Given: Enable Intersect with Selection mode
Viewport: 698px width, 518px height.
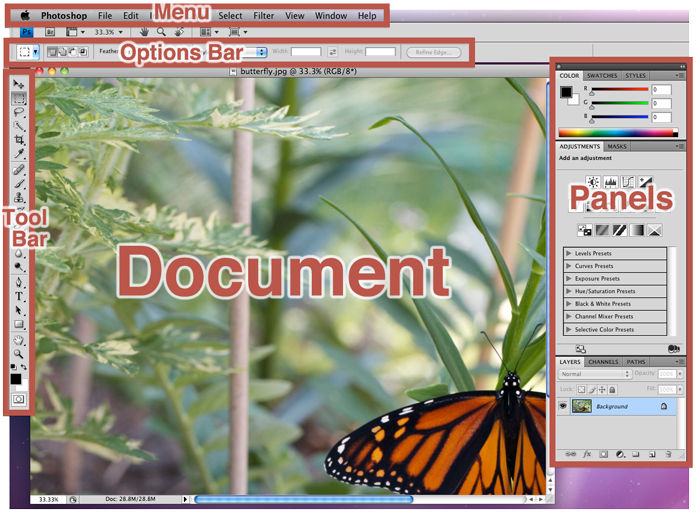Looking at the screenshot, I should point(83,52).
